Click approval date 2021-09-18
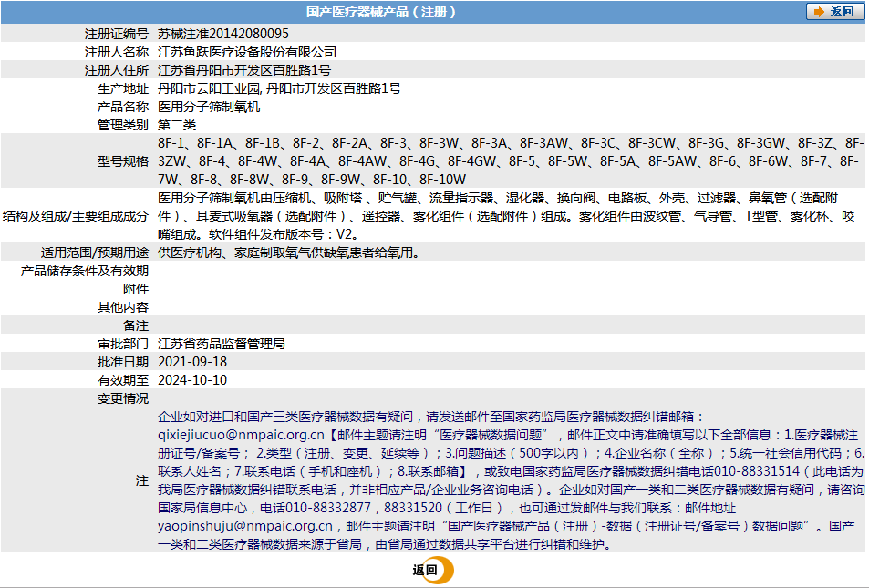This screenshot has height=588, width=869. point(192,362)
